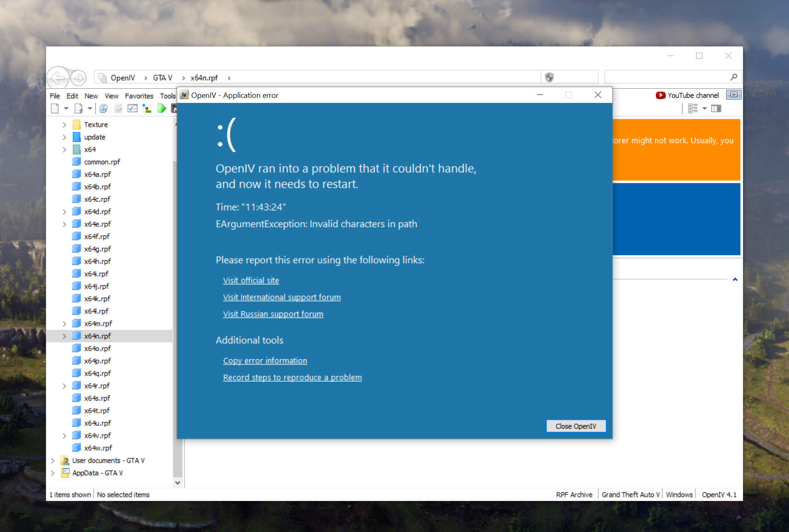Click the green play arrow toolbar icon
The image size is (789, 532).
(x=162, y=109)
